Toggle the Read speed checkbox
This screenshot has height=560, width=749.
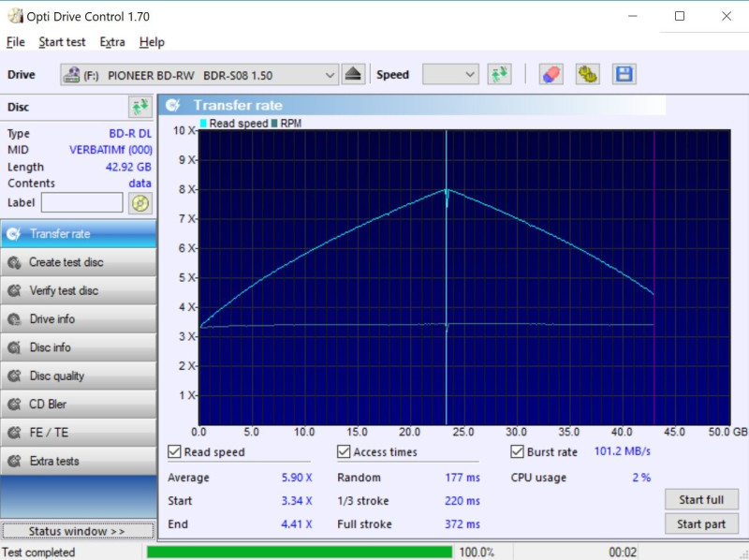[174, 451]
